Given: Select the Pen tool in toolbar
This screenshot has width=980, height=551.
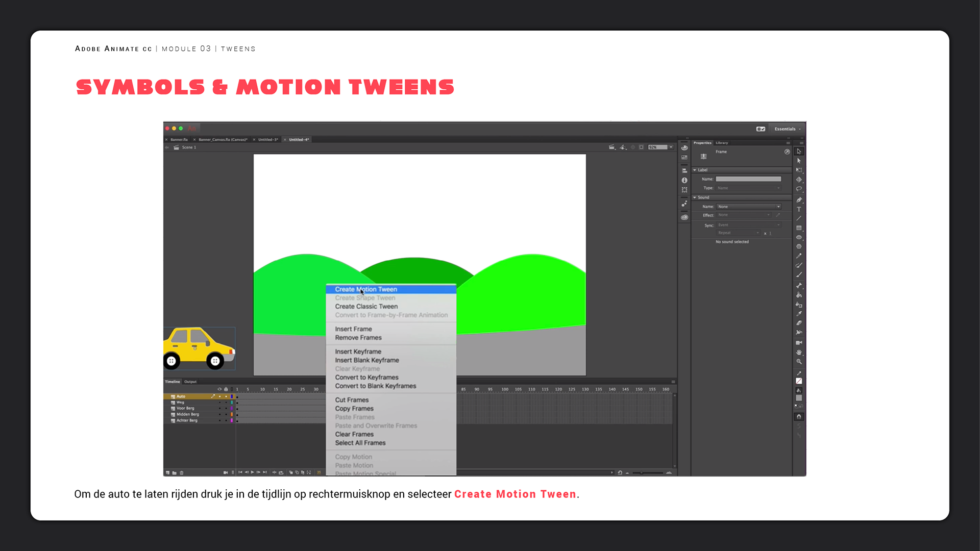Looking at the screenshot, I should (x=799, y=199).
